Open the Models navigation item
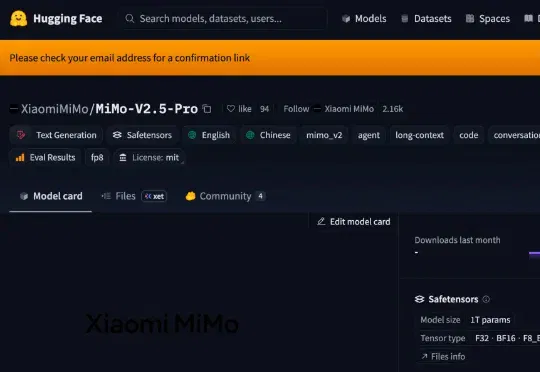The width and height of the screenshot is (540, 372). (x=364, y=19)
